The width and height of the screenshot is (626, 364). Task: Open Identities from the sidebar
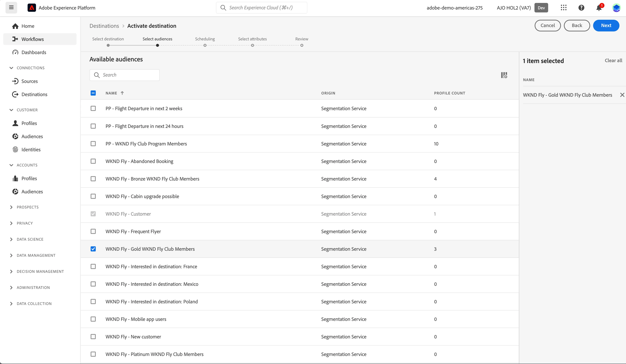pos(31,150)
